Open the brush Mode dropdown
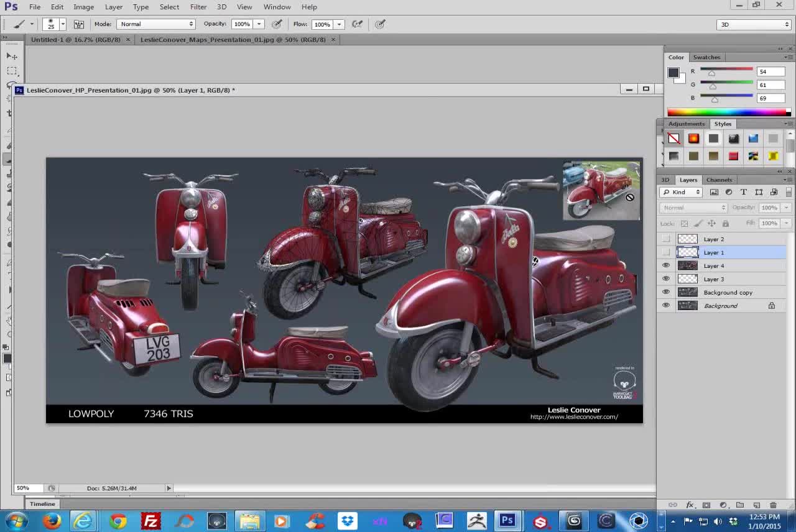The height and width of the screenshot is (532, 796). click(x=156, y=24)
